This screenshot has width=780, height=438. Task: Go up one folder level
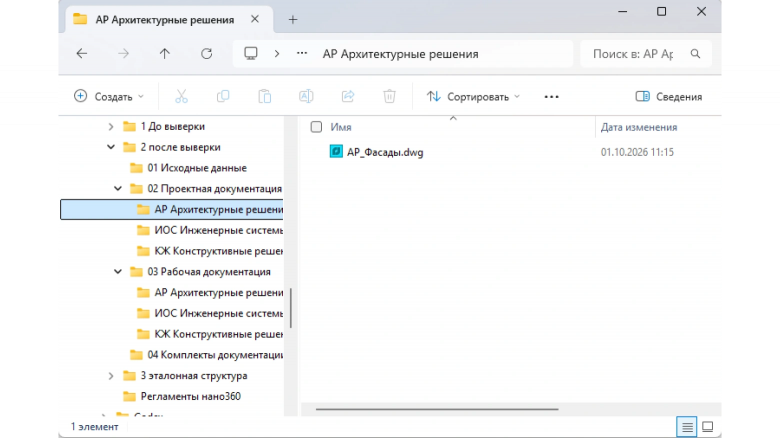(165, 54)
